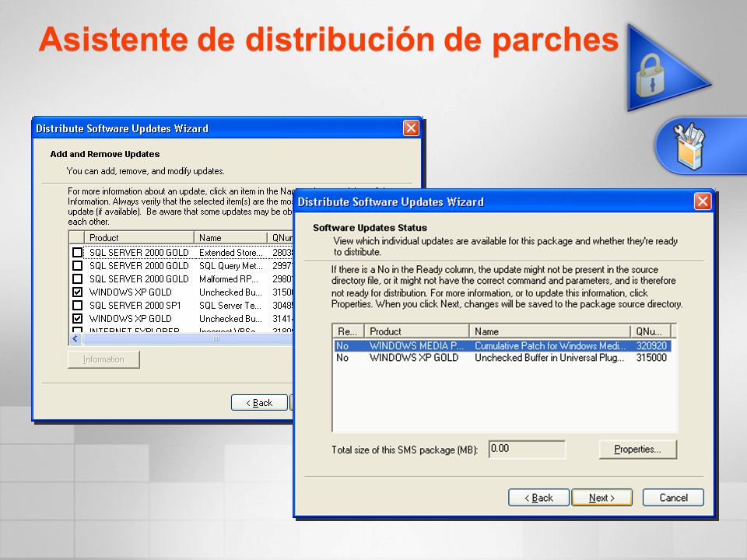This screenshot has height=560, width=747.
Task: Close the rear Add and Remove Updates wizard
Action: point(411,128)
